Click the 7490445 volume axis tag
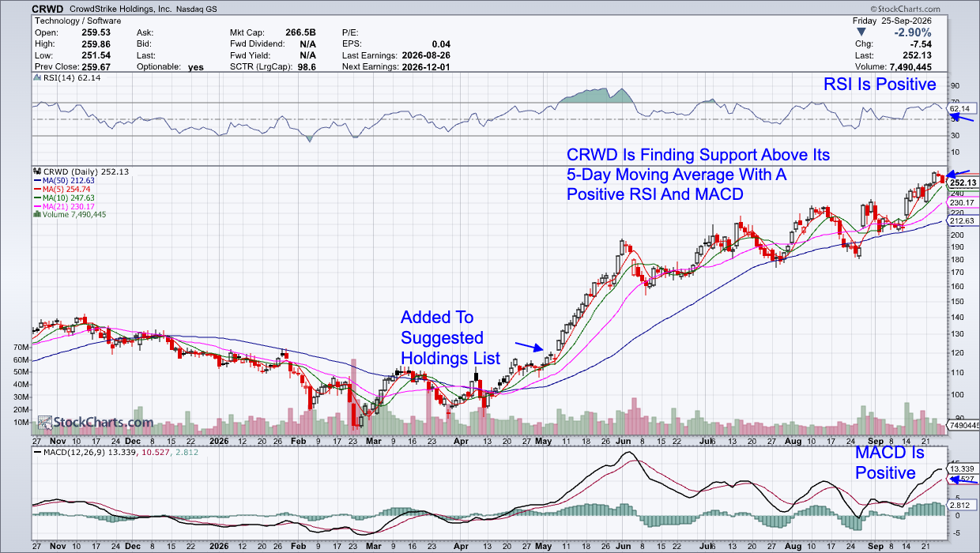Image resolution: width=980 pixels, height=553 pixels. point(964,425)
